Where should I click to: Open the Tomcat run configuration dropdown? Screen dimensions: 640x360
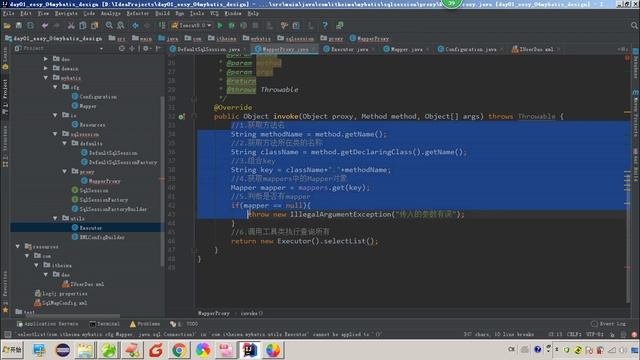(x=192, y=26)
